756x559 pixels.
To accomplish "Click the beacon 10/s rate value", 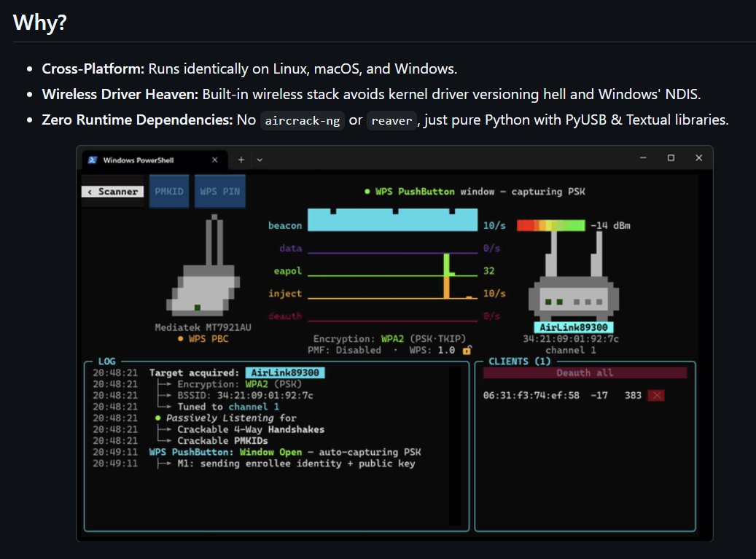I will click(x=495, y=225).
